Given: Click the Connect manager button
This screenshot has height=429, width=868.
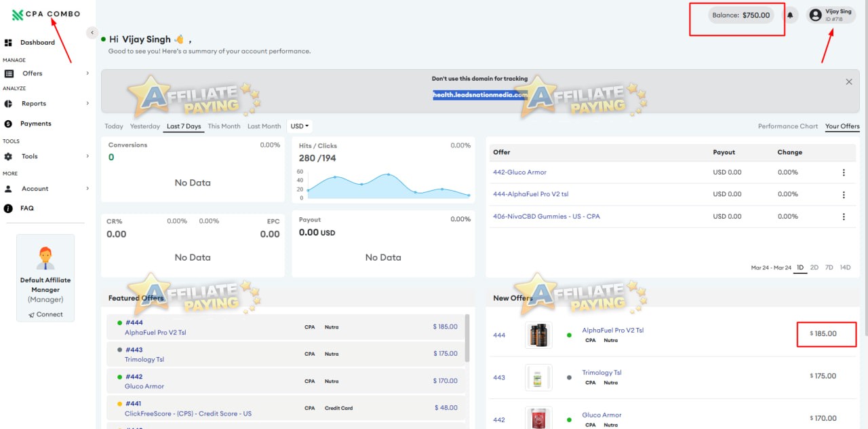Looking at the screenshot, I should [x=45, y=314].
